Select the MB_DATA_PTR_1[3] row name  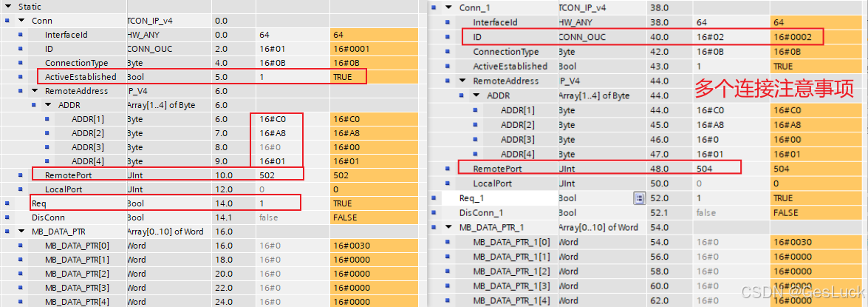(x=511, y=286)
